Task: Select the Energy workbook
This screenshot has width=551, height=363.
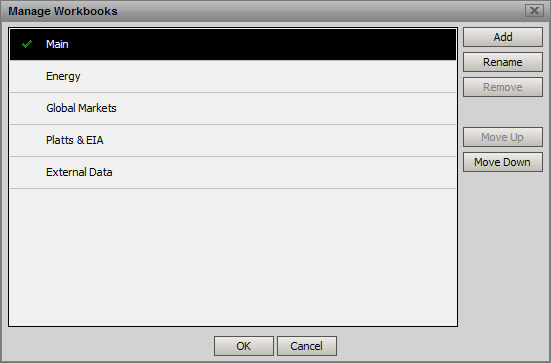Action: point(233,76)
